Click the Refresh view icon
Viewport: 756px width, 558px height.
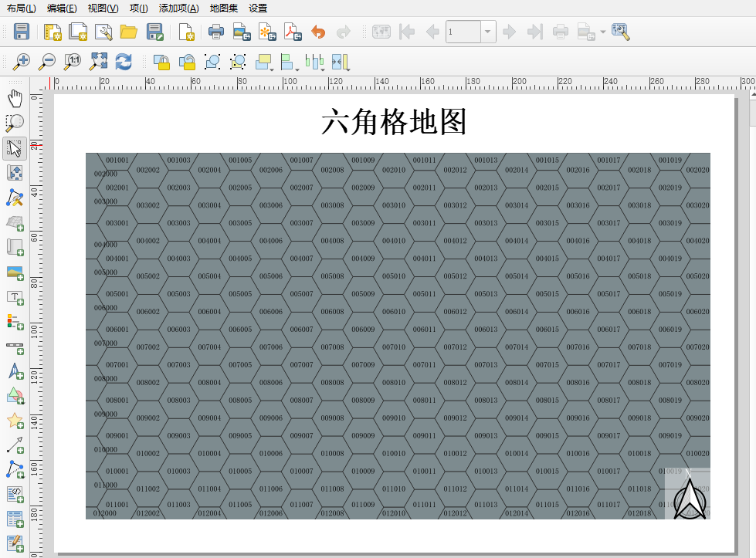(x=124, y=61)
